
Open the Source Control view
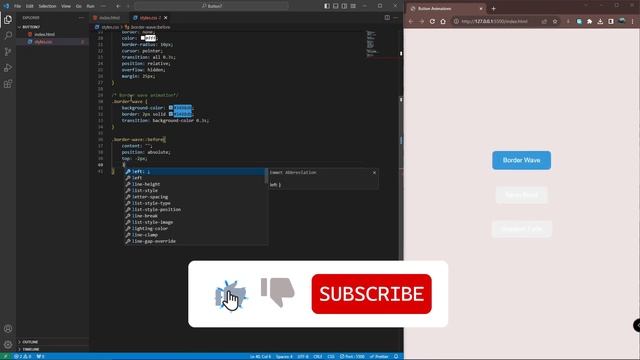tap(8, 52)
